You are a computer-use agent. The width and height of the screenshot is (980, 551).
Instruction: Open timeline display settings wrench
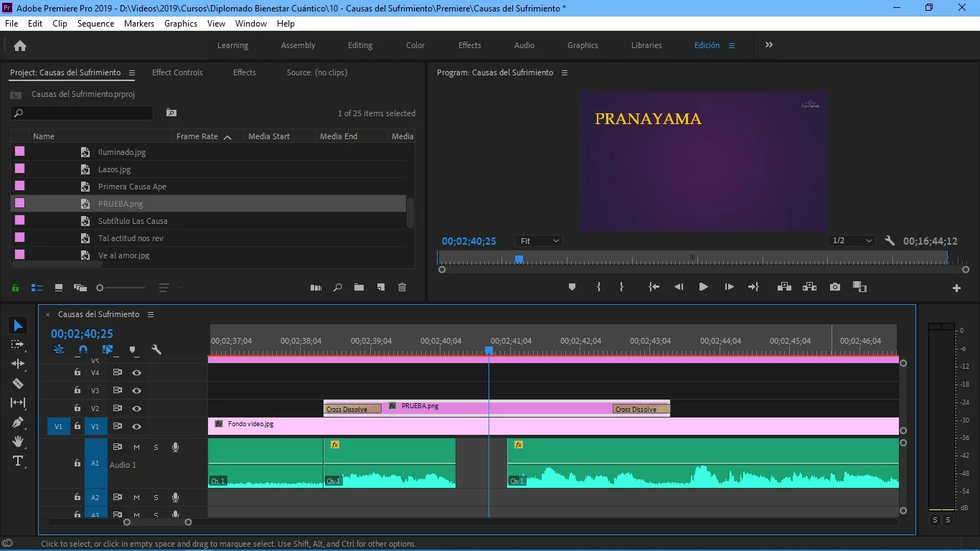coord(156,350)
